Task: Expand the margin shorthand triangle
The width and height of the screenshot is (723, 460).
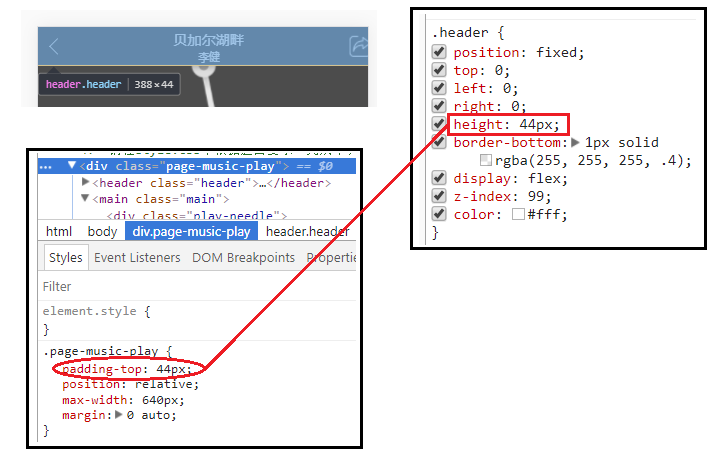Action: click(120, 415)
